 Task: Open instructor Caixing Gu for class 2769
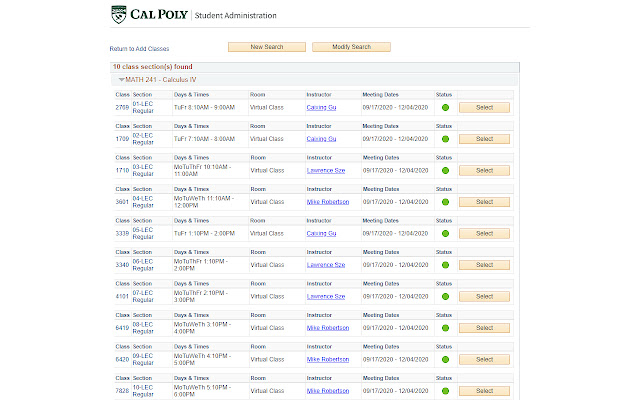(321, 107)
